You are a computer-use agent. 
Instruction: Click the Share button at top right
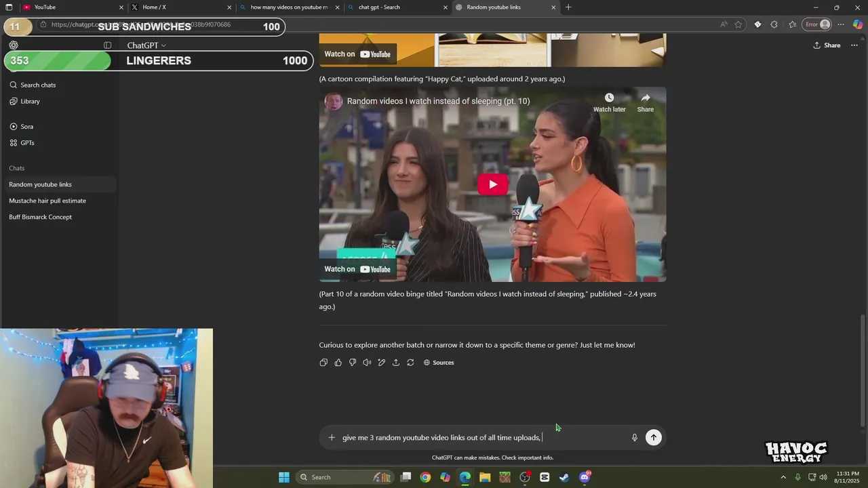click(x=827, y=45)
